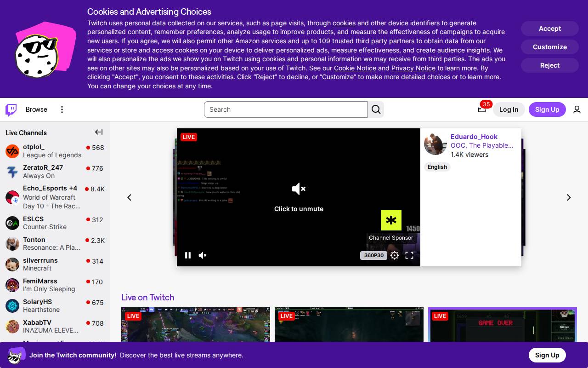This screenshot has height=368, width=588.
Task: Click the header Sign Up button
Action: [547, 109]
